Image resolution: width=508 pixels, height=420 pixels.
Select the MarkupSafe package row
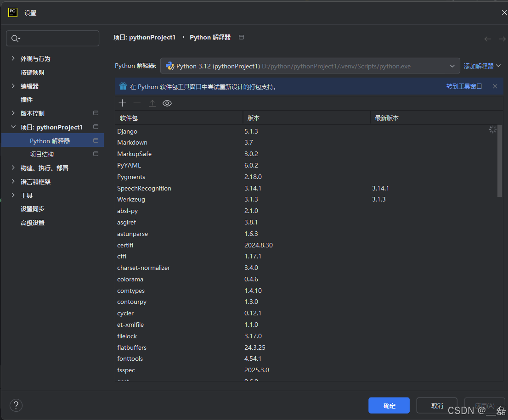pyautogui.click(x=306, y=154)
